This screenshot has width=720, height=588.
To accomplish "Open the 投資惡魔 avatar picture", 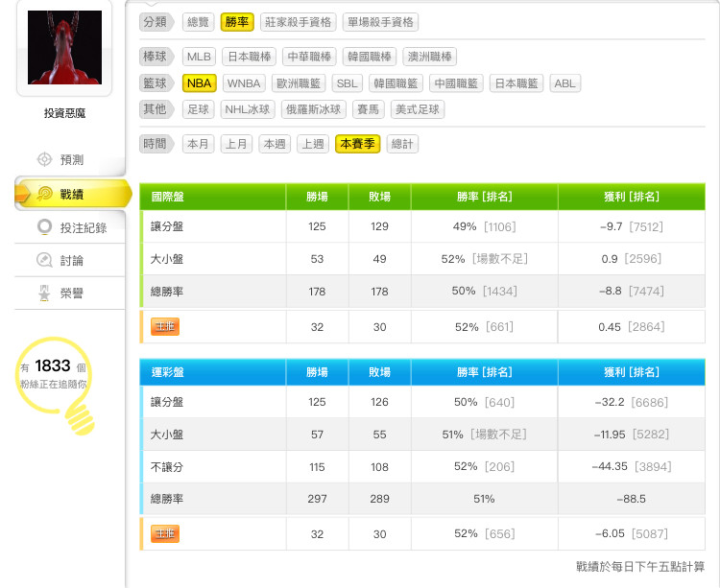I will [x=64, y=47].
